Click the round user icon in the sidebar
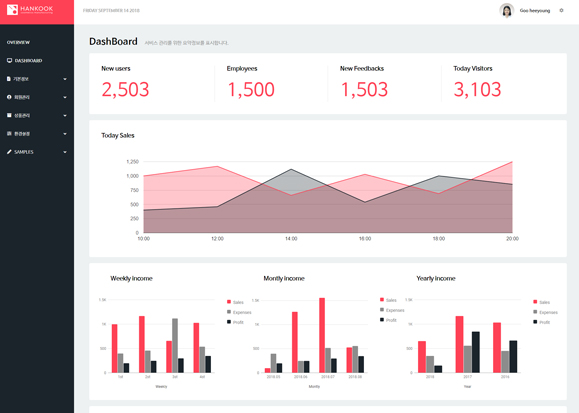579x413 pixels. pos(9,97)
